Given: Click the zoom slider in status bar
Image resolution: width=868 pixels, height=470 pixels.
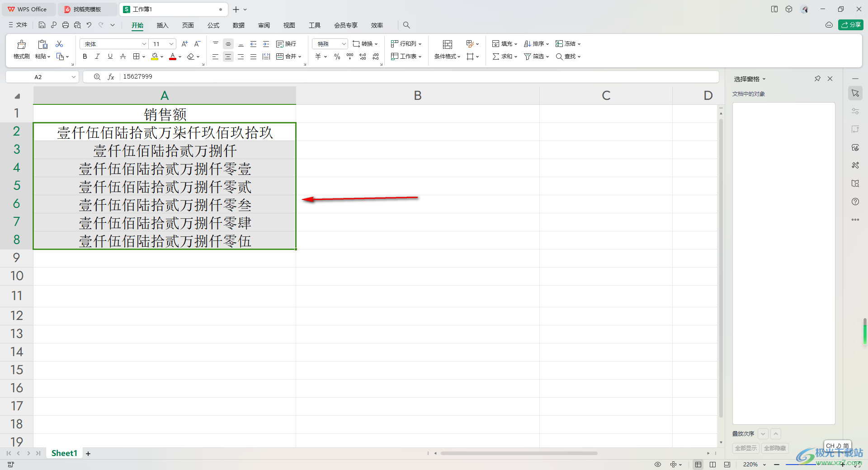Looking at the screenshot, I should (809, 465).
